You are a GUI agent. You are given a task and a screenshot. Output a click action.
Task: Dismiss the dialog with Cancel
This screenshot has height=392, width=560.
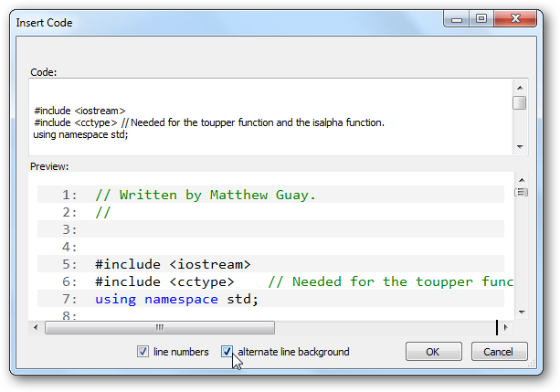click(x=499, y=352)
